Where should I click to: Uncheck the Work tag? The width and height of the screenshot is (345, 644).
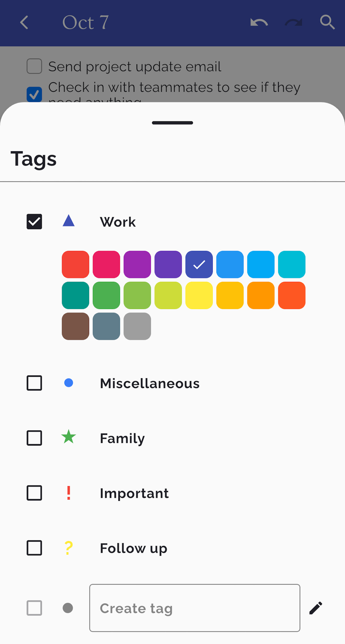(x=34, y=222)
